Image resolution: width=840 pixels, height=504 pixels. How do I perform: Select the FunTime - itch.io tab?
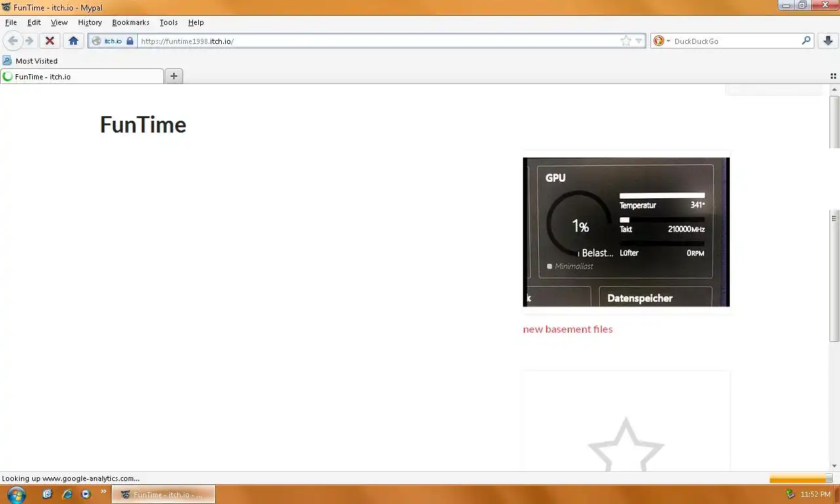pos(82,76)
